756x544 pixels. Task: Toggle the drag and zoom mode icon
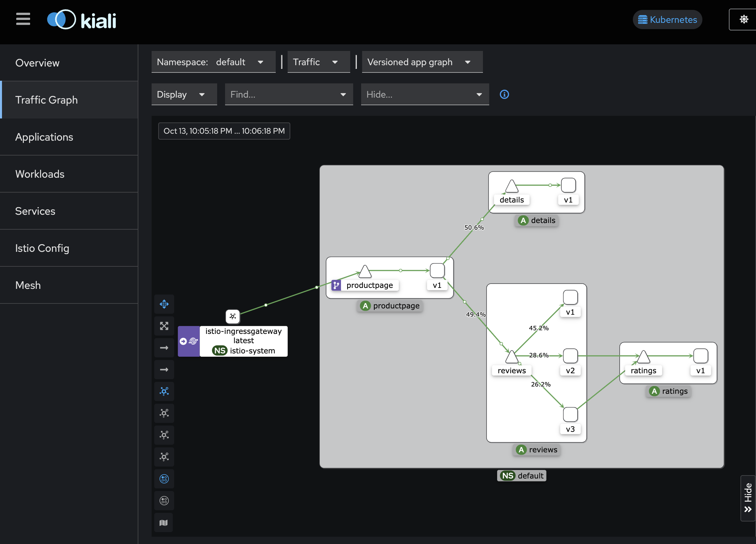coord(164,304)
